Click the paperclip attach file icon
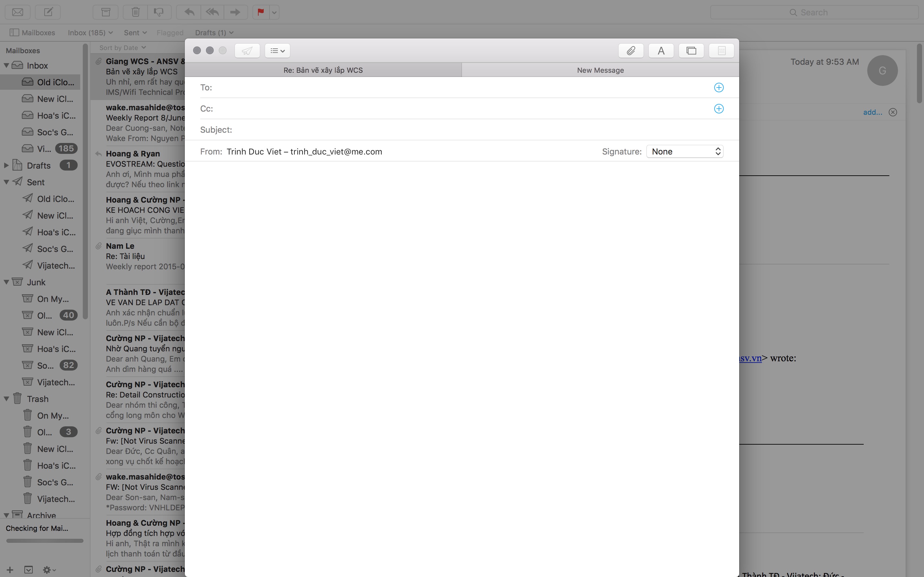 pyautogui.click(x=631, y=50)
